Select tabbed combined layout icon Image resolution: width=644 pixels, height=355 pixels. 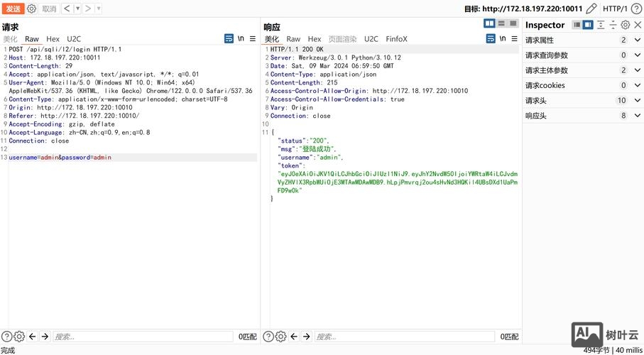(x=513, y=23)
